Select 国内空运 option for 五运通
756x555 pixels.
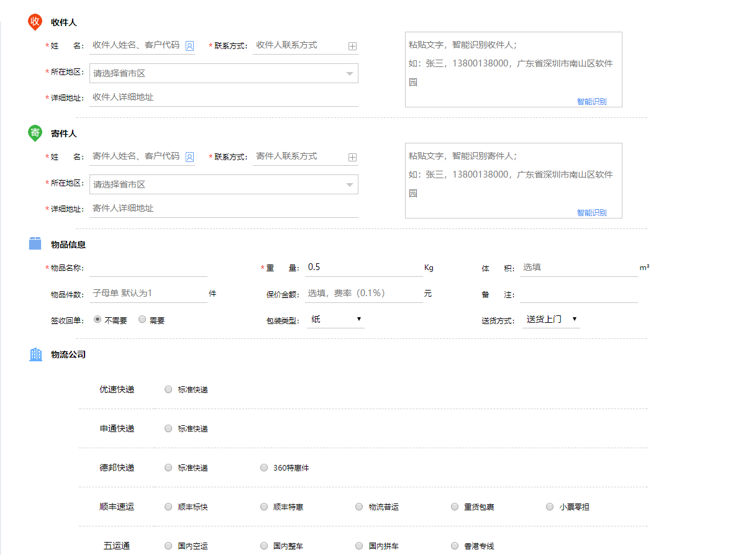168,546
